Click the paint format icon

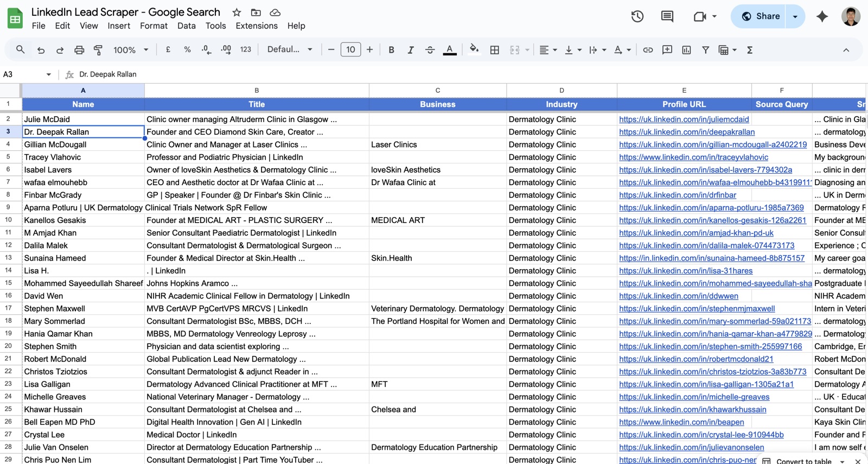click(98, 50)
